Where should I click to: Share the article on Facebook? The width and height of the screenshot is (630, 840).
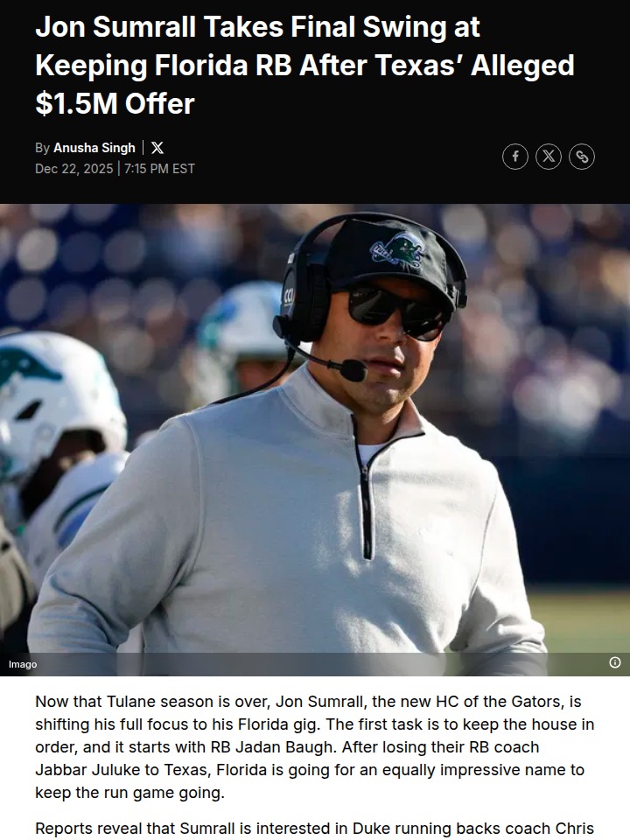(x=514, y=157)
